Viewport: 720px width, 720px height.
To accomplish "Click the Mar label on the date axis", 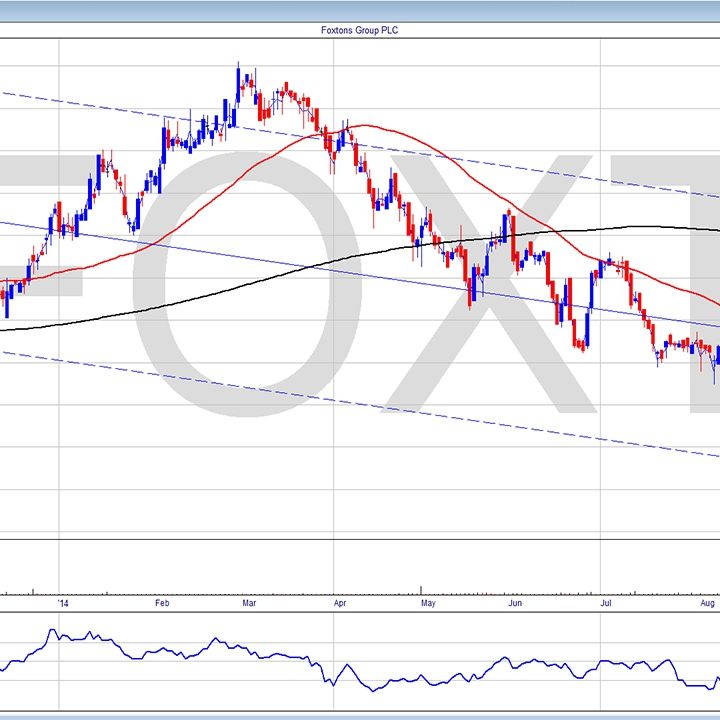I will [251, 603].
